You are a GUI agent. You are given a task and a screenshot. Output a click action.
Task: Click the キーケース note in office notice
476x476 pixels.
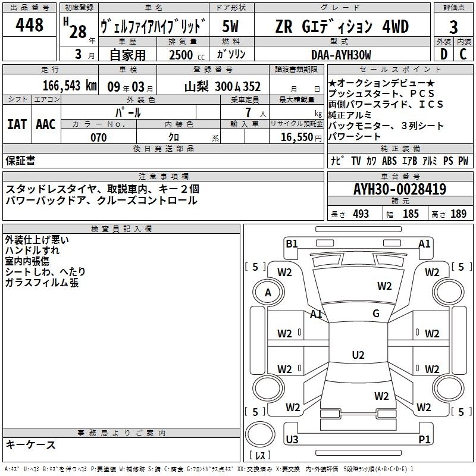pyautogui.click(x=31, y=444)
